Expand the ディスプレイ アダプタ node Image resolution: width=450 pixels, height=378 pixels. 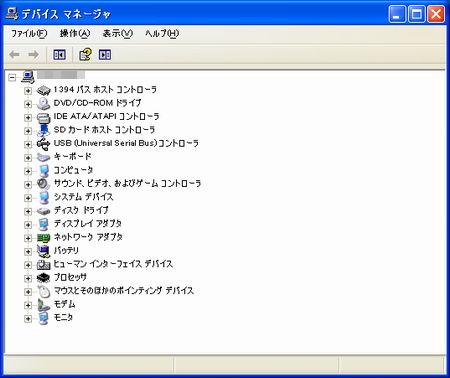point(28,225)
